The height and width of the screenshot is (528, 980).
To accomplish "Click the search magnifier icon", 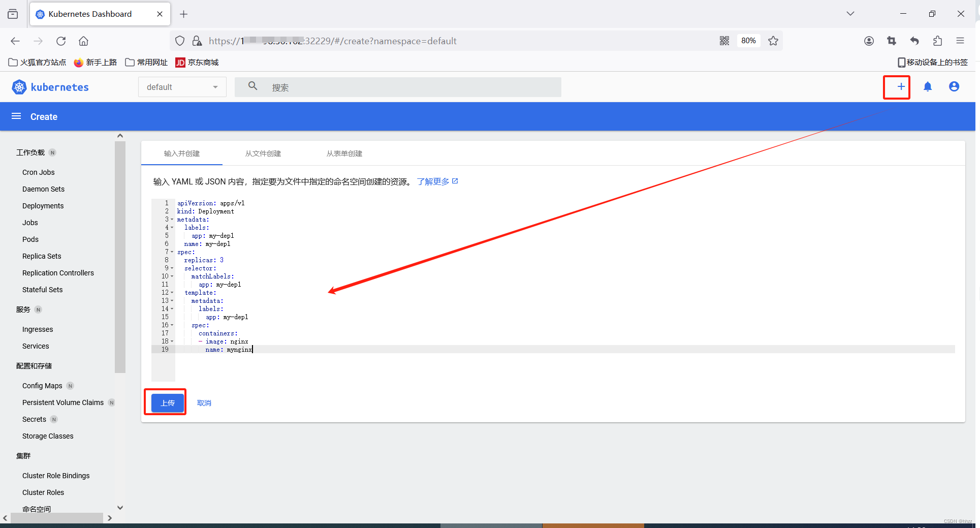I will pyautogui.click(x=252, y=86).
